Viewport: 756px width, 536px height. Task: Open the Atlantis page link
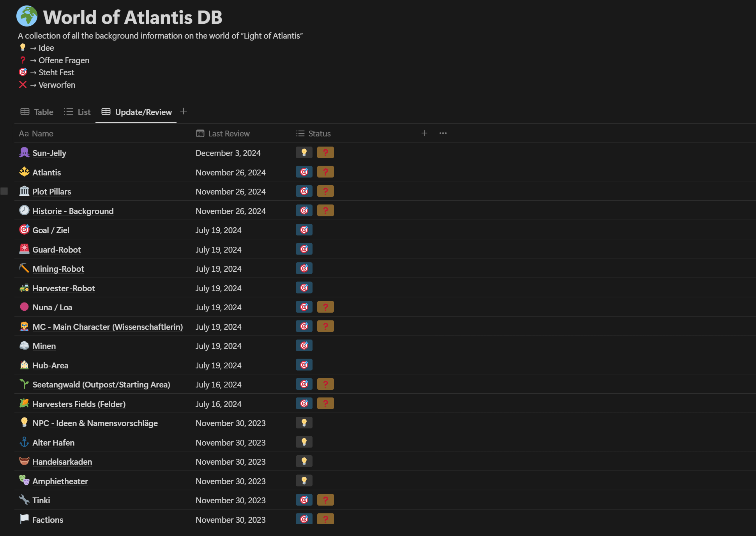point(47,172)
